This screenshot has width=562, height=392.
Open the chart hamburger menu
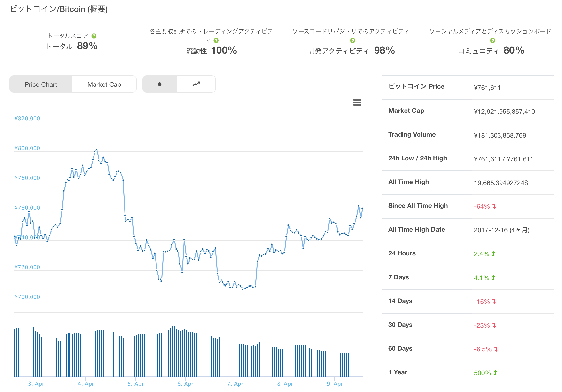(x=357, y=102)
